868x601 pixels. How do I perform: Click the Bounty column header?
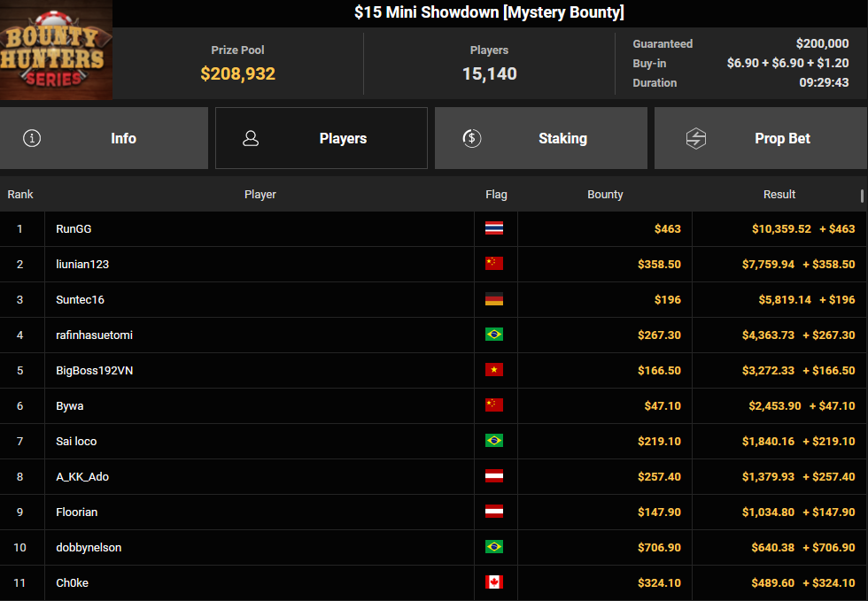(605, 194)
